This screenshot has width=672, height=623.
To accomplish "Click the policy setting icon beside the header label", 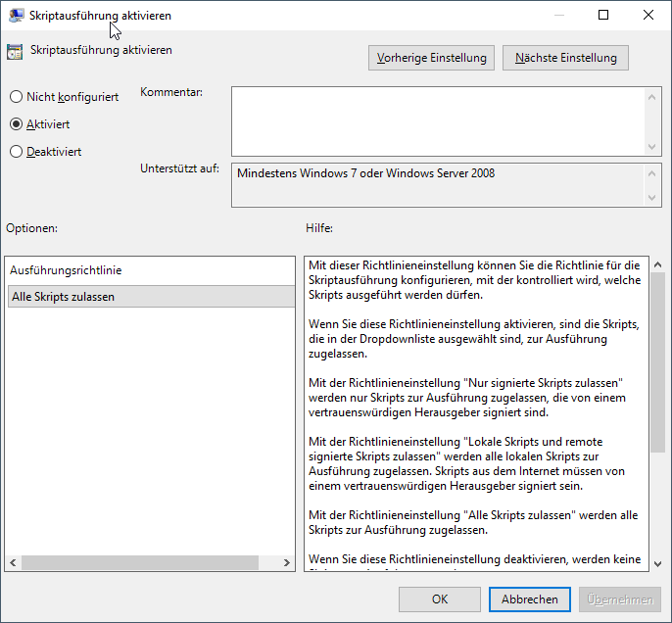I will 15,51.
